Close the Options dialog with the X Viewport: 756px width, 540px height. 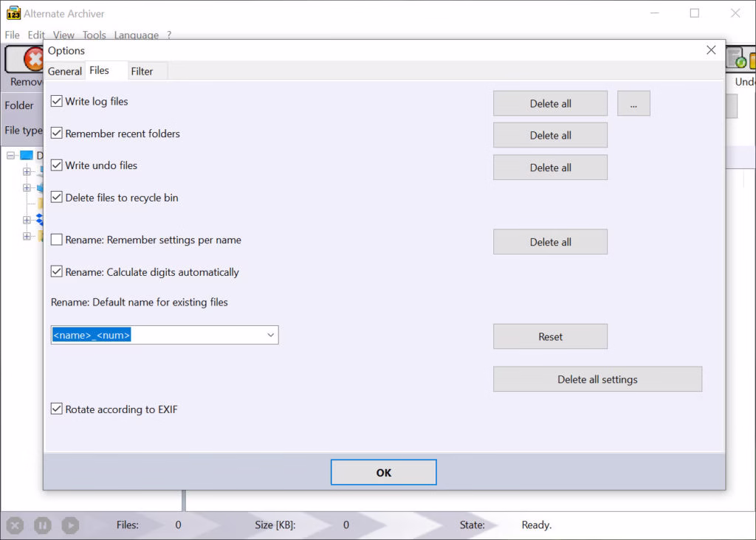point(710,50)
